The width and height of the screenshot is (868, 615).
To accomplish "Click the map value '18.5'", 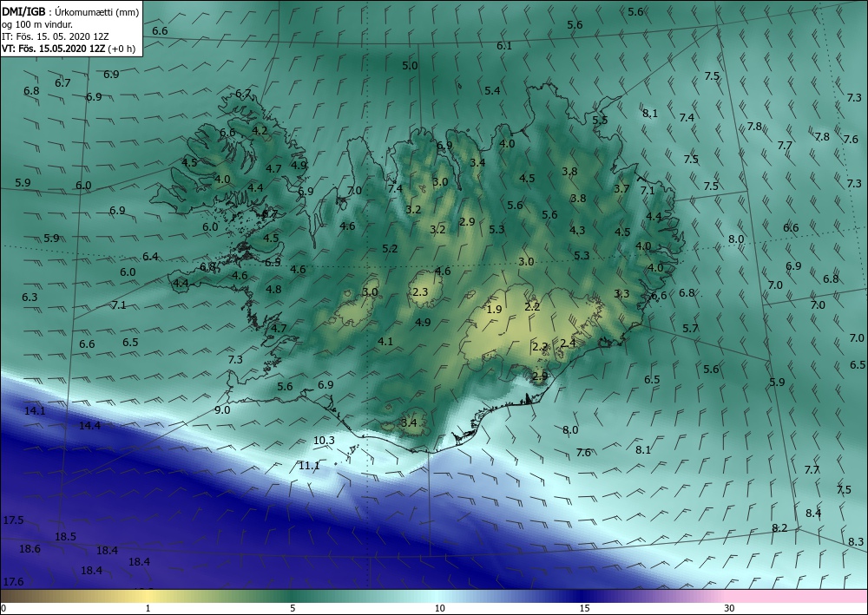I will tap(65, 536).
